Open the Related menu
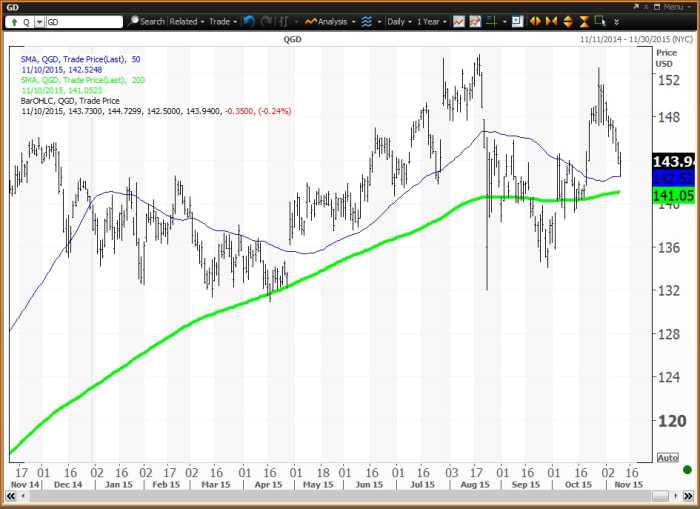This screenshot has height=509, width=700. tap(187, 21)
